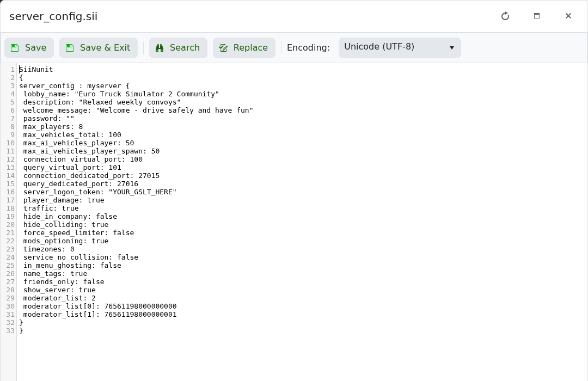Image resolution: width=588 pixels, height=381 pixels.
Task: Click the max_vehicles_total: 100 line
Action: tap(72, 134)
